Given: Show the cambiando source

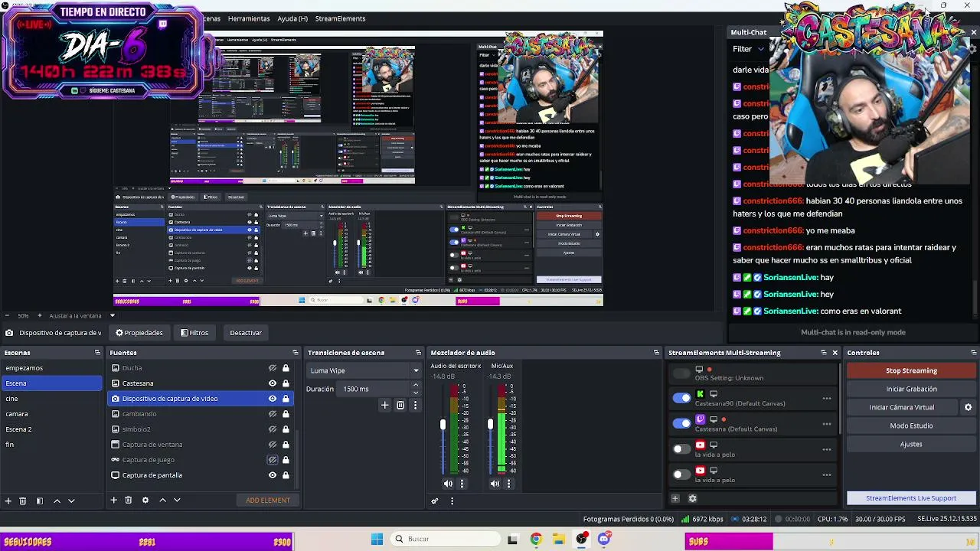Looking at the screenshot, I should 273,414.
